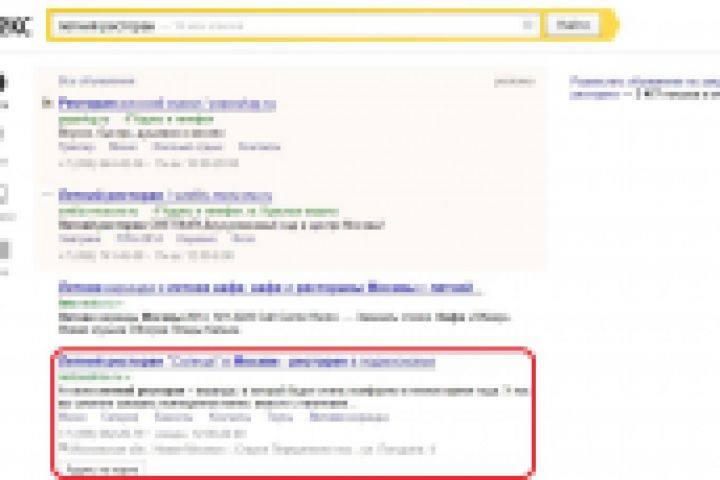
Task: Open the blue link in the right column
Action: [645, 88]
